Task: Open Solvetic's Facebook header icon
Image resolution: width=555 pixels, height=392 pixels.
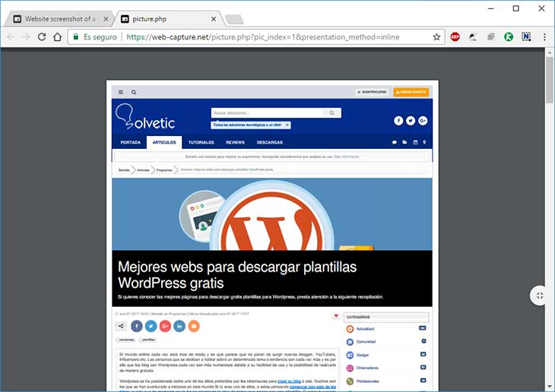Action: (398, 121)
